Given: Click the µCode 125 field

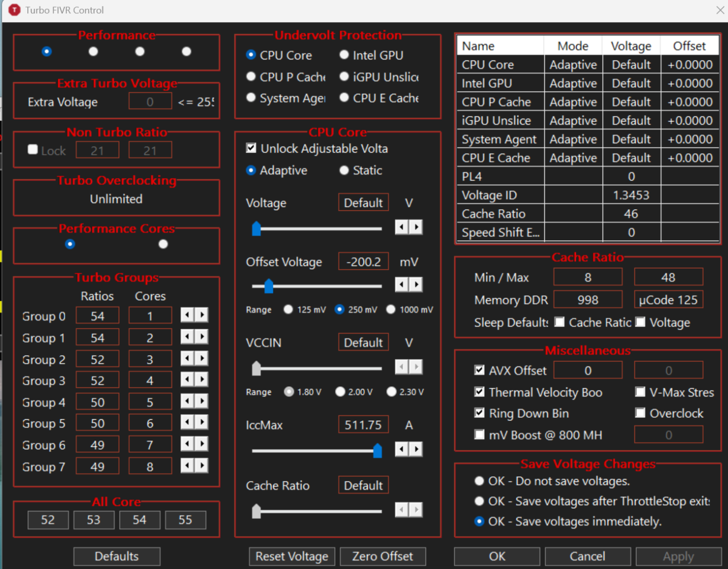Looking at the screenshot, I should click(668, 299).
